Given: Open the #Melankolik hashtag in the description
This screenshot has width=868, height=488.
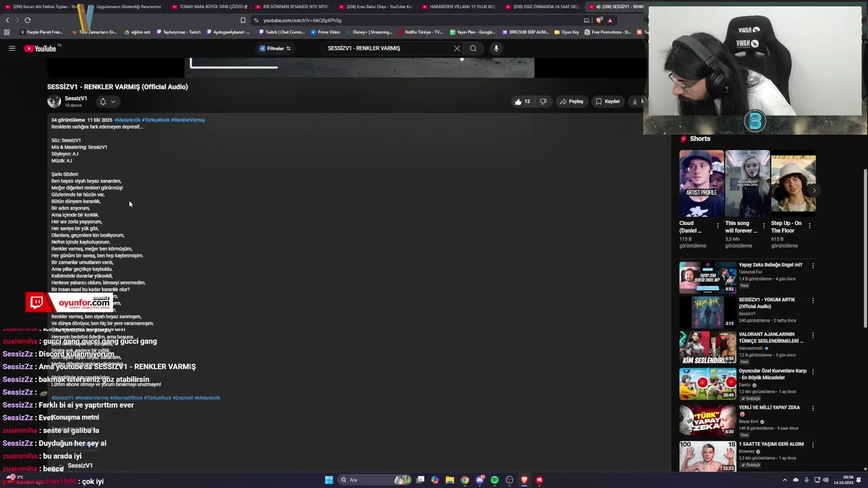Looking at the screenshot, I should point(127,120).
